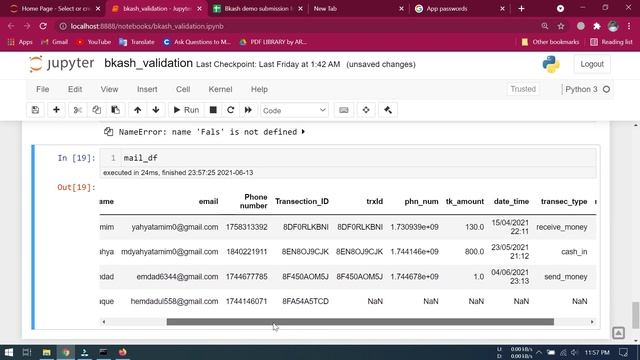Run the selected cell

pyautogui.click(x=186, y=110)
